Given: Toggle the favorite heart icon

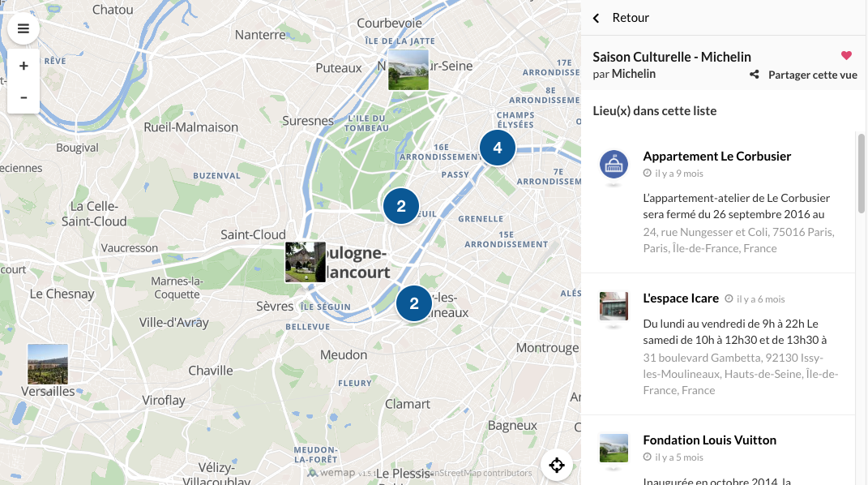Looking at the screenshot, I should click(x=847, y=56).
